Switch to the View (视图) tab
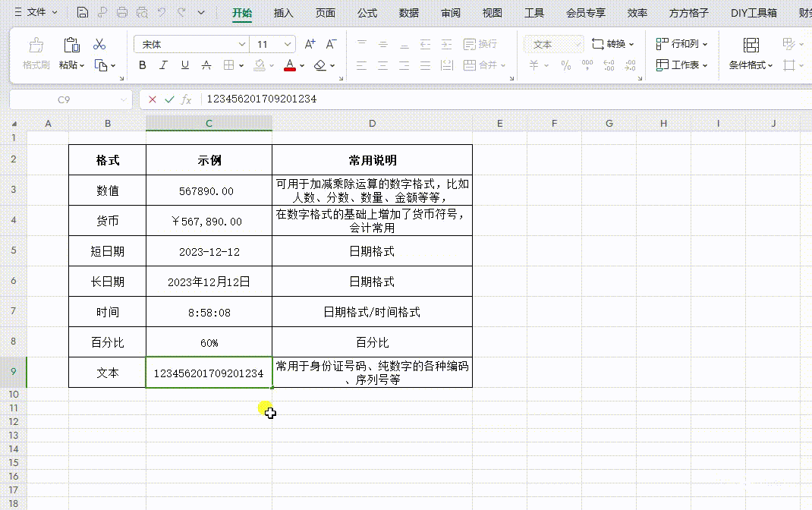Image resolution: width=812 pixels, height=510 pixels. (x=492, y=13)
